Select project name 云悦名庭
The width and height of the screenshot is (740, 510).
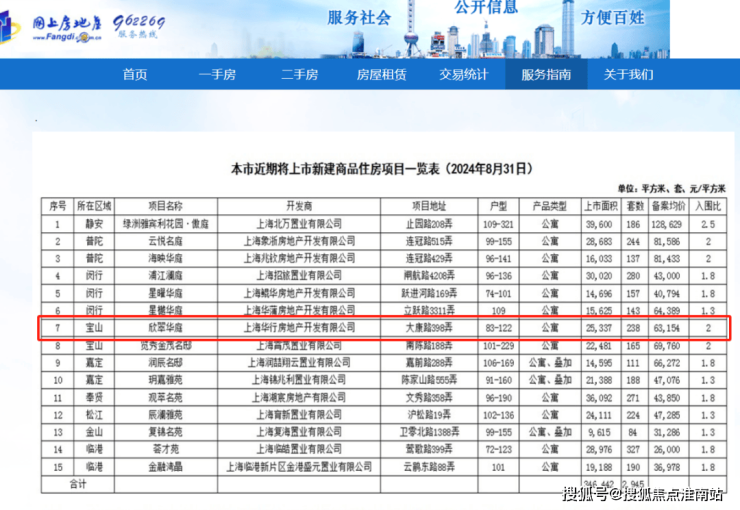(165, 242)
